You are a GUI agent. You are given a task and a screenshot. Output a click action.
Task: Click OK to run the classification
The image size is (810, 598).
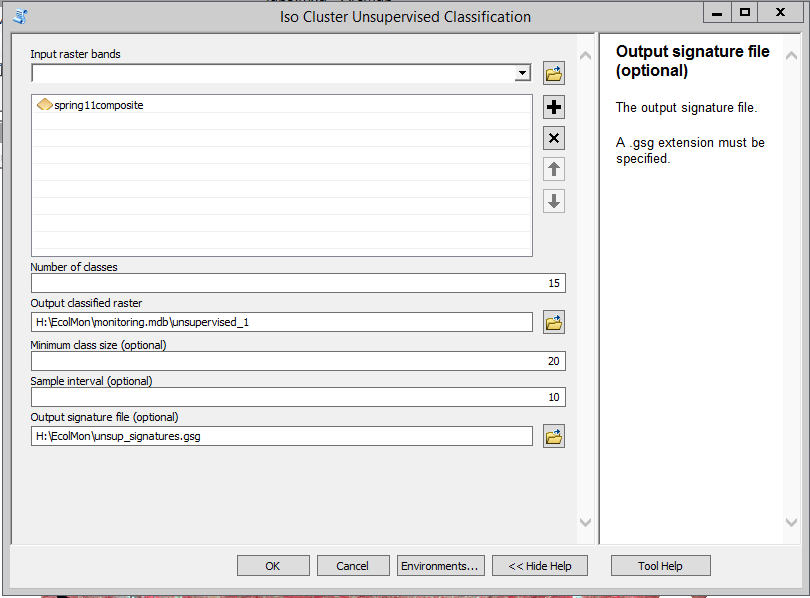273,566
